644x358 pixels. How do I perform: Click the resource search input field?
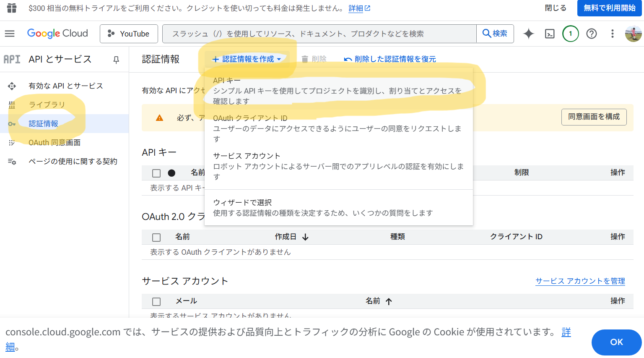pyautogui.click(x=319, y=34)
